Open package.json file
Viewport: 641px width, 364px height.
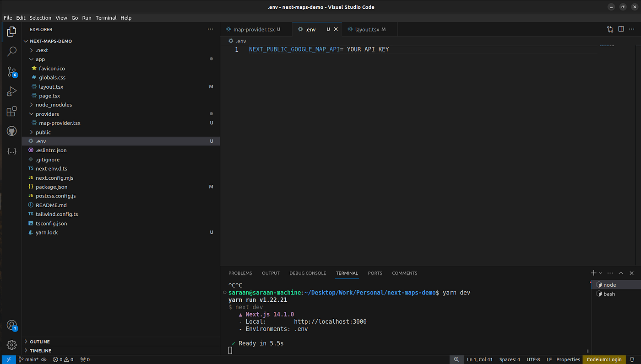click(121, 187)
